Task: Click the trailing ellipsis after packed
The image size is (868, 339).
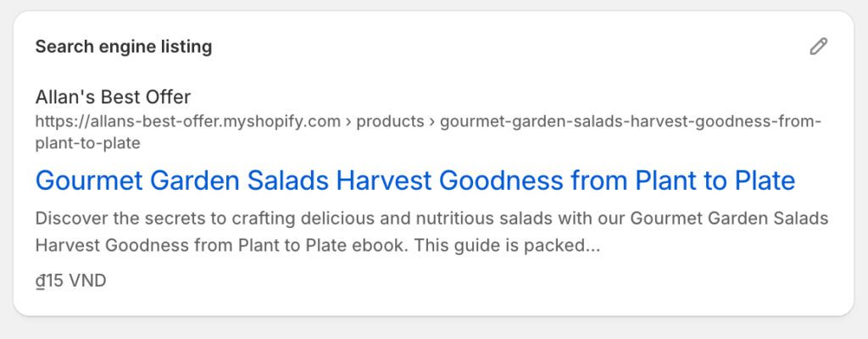Action: tap(593, 247)
